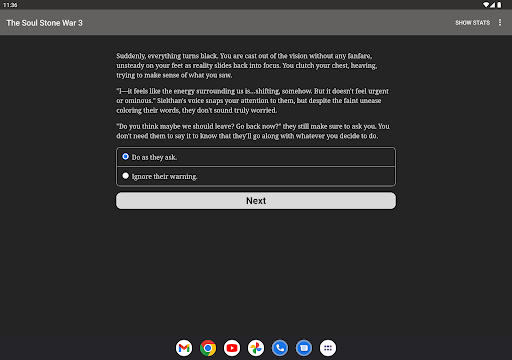Tap the cellular signal status icon
Image resolution: width=512 pixels, height=360 pixels.
click(x=492, y=5)
